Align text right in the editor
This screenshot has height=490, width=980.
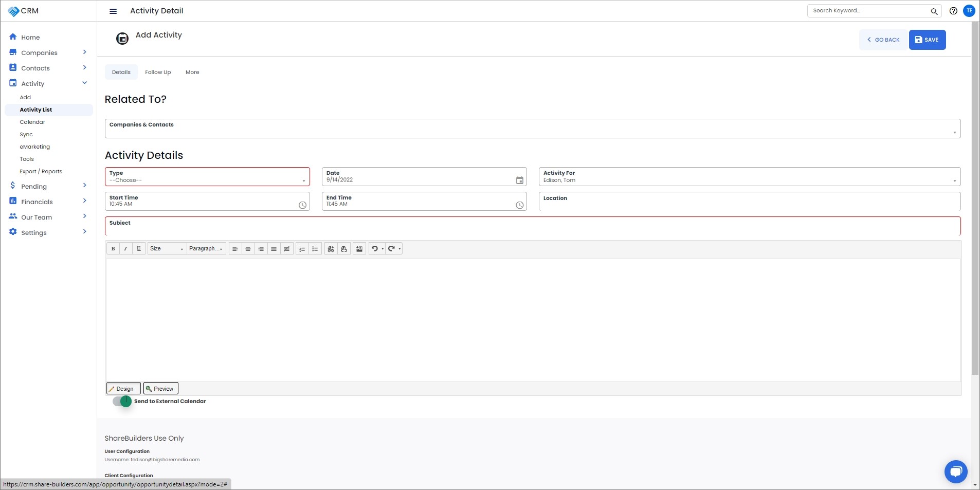(261, 249)
